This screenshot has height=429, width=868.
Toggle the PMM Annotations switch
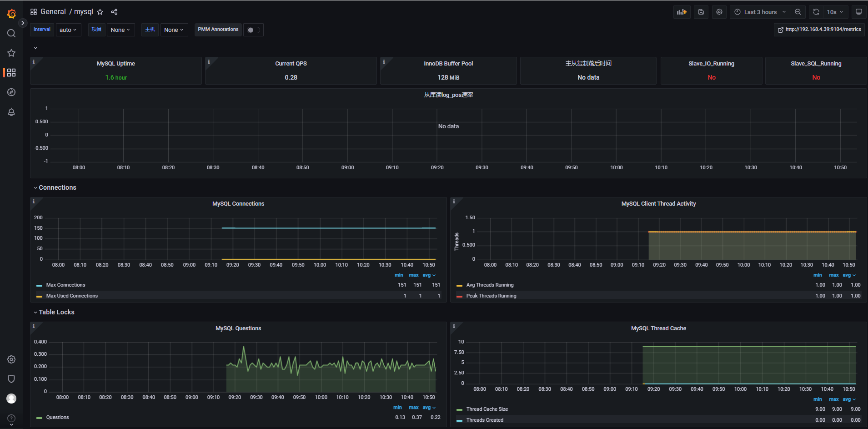click(x=253, y=30)
